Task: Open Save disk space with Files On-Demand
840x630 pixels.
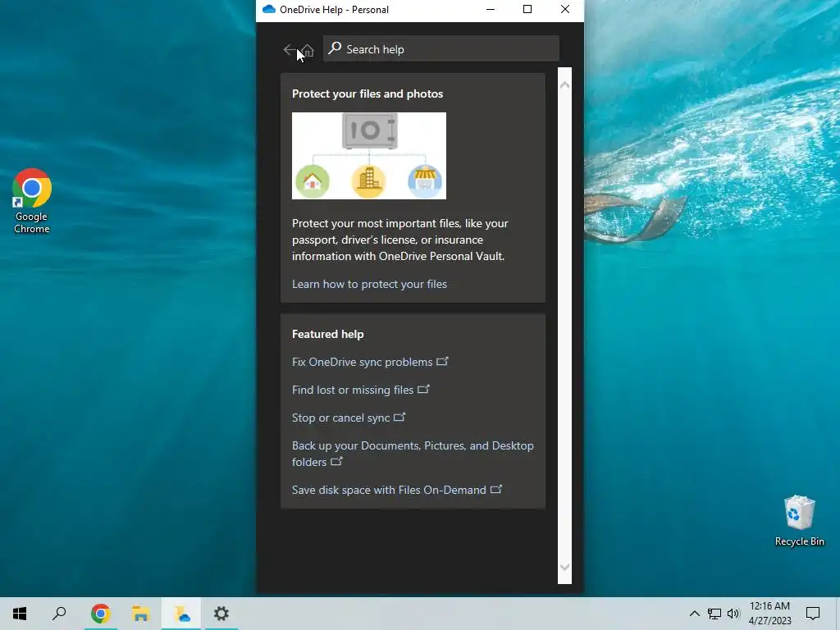Action: tap(397, 490)
